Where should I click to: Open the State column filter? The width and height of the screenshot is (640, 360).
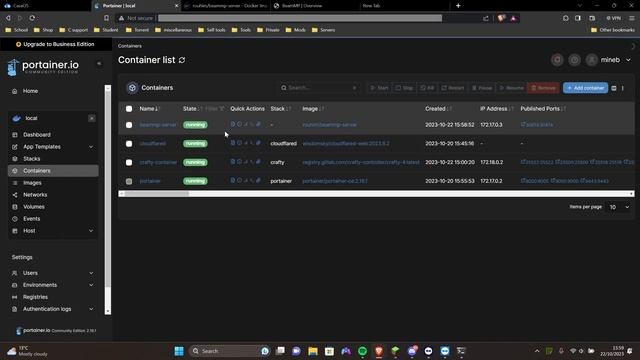215,109
